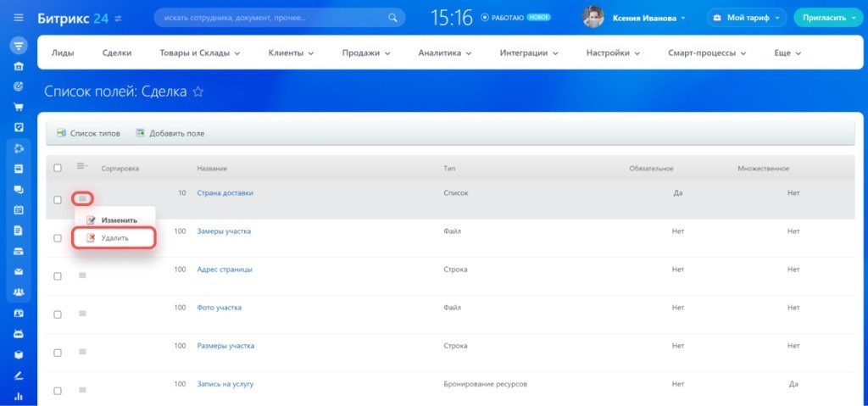
Task: Choose Удалить in the context menu
Action: pos(114,238)
